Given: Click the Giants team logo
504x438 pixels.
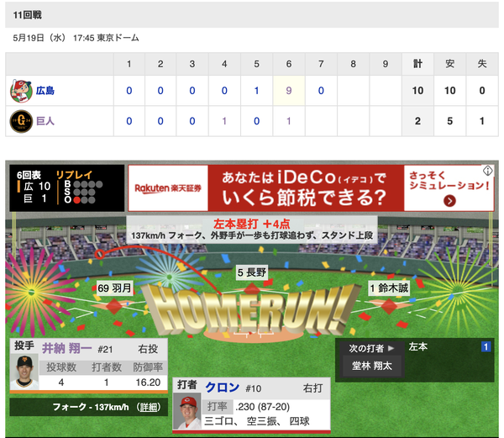Looking at the screenshot, I should point(21,121).
